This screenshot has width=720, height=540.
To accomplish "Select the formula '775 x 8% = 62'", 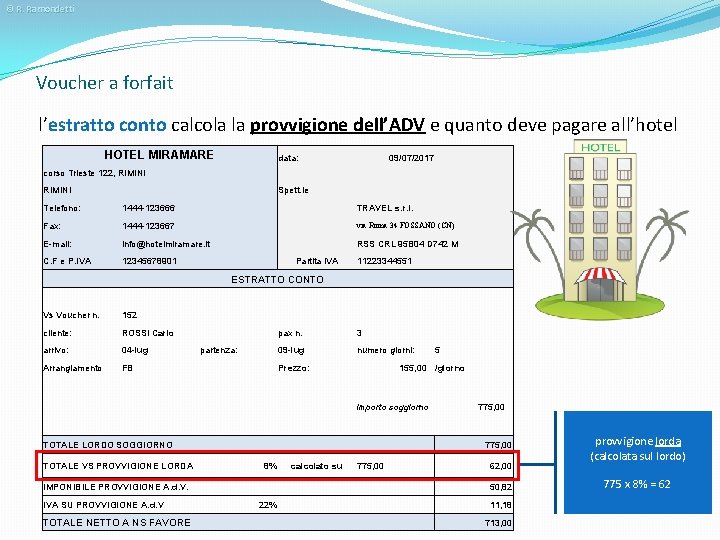I will pos(637,484).
